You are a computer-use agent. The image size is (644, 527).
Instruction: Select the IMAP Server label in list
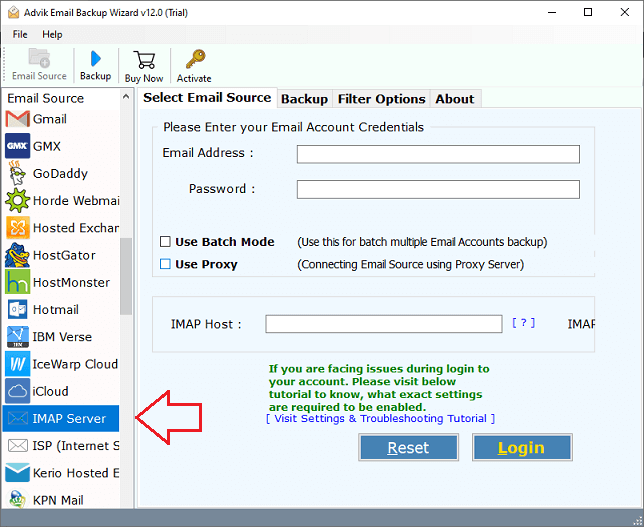[69, 418]
